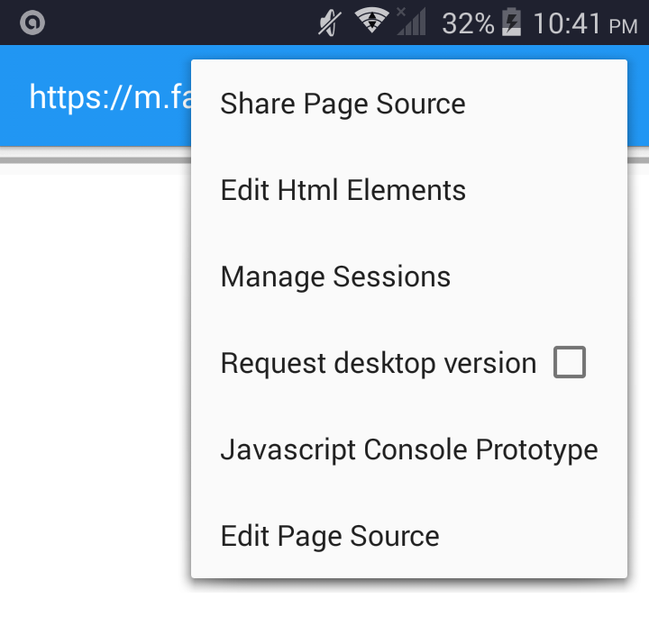Viewport: 649px width, 644px height.
Task: Click the gray page loading progress bar
Action: click(x=90, y=160)
